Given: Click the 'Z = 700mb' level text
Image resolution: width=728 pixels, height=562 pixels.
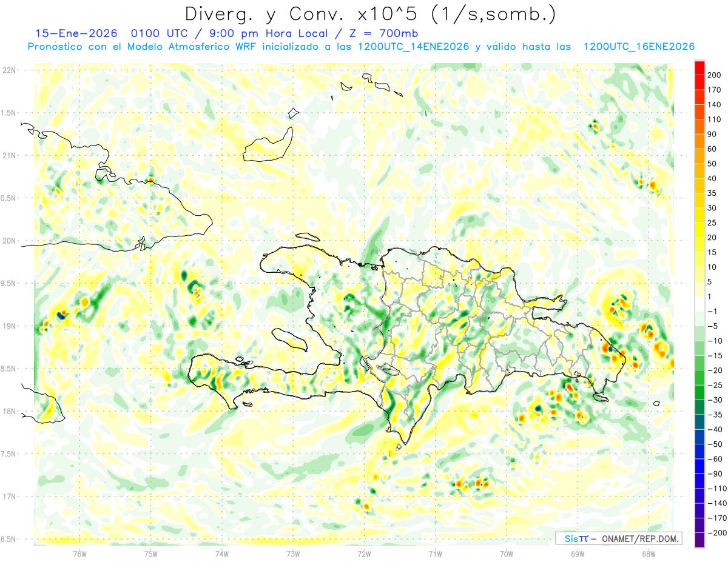Looking at the screenshot, I should coord(385,33).
